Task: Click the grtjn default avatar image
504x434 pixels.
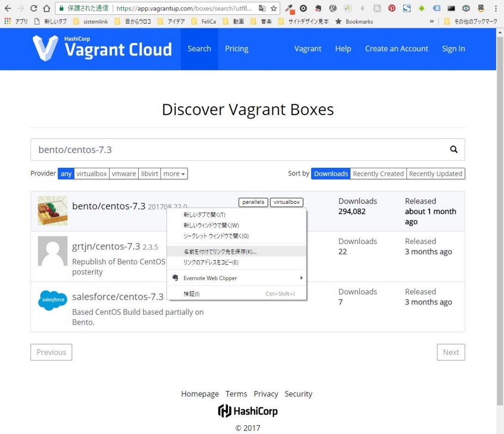Action: click(x=53, y=251)
